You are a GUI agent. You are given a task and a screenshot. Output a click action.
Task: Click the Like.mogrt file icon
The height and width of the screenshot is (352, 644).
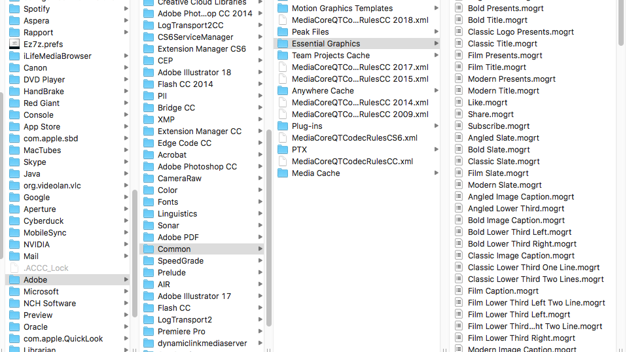(x=459, y=103)
